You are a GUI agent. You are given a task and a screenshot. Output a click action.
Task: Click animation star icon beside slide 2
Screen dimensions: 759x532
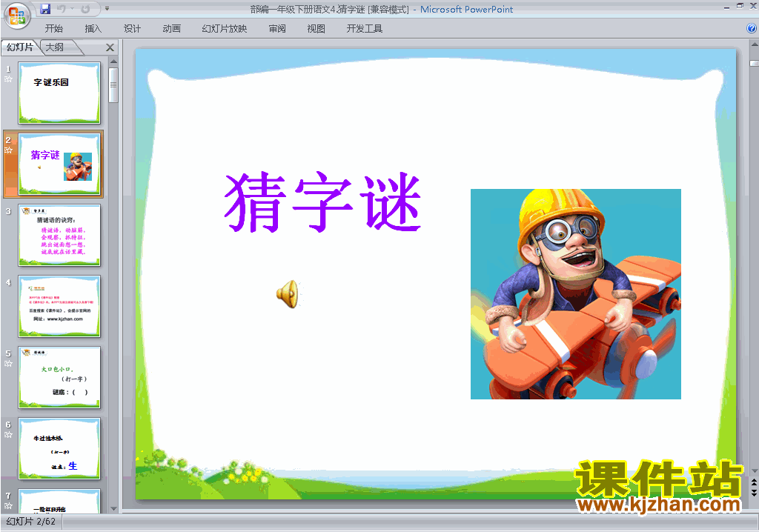click(x=8, y=150)
